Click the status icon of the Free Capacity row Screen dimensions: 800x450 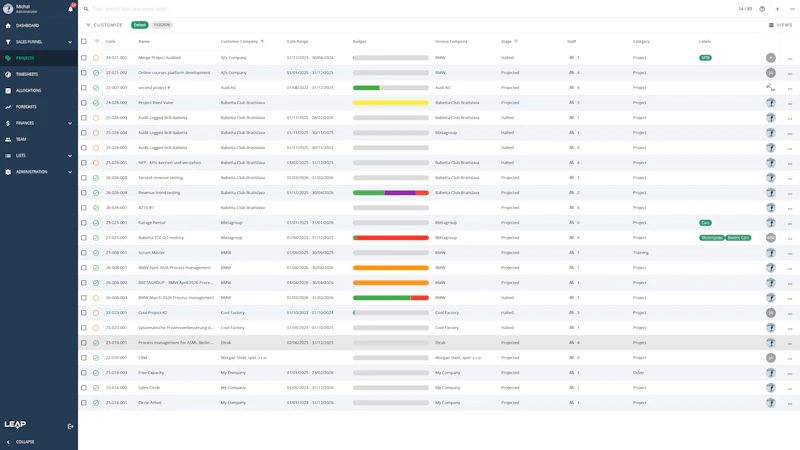96,373
